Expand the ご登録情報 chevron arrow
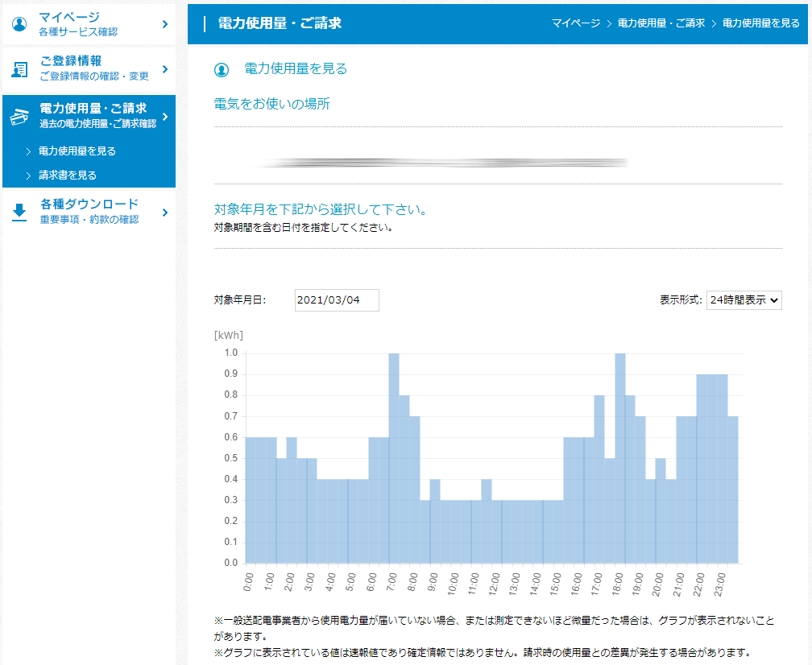812x665 pixels. click(164, 69)
